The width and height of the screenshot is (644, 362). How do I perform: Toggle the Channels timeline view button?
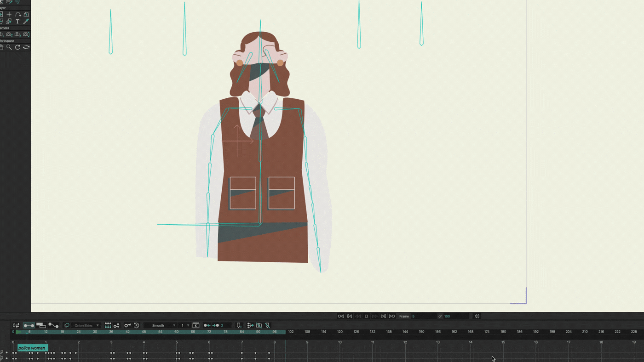[x=29, y=325]
